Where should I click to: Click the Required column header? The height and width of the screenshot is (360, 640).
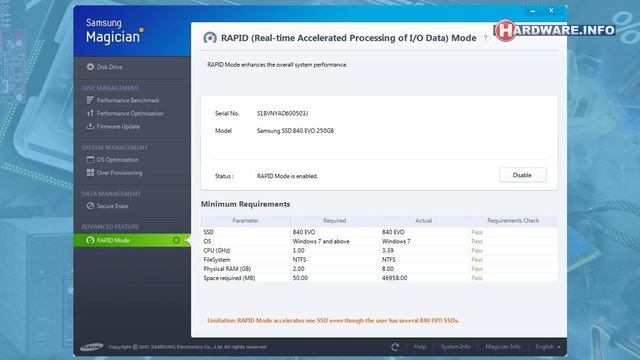(335, 221)
